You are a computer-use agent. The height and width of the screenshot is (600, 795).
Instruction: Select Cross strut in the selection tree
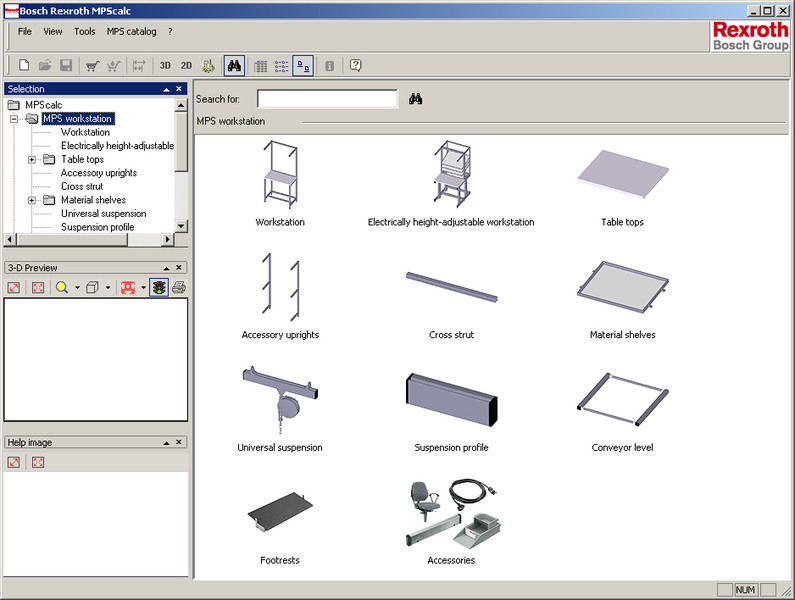[82, 186]
